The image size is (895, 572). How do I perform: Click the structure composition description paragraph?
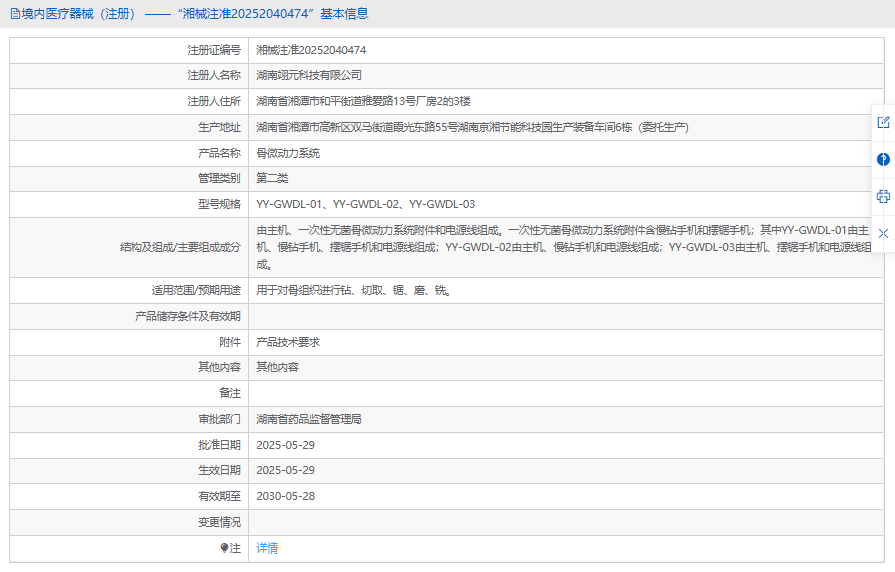(x=563, y=247)
